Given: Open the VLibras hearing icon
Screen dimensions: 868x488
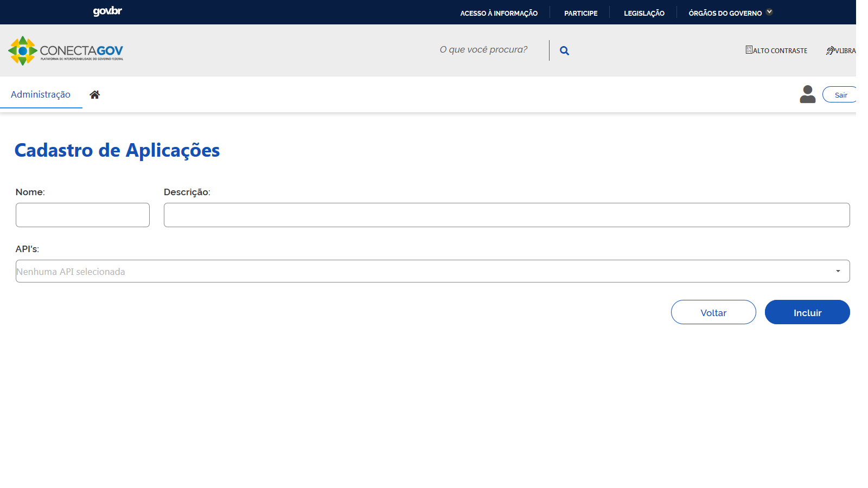Looking at the screenshot, I should point(830,50).
